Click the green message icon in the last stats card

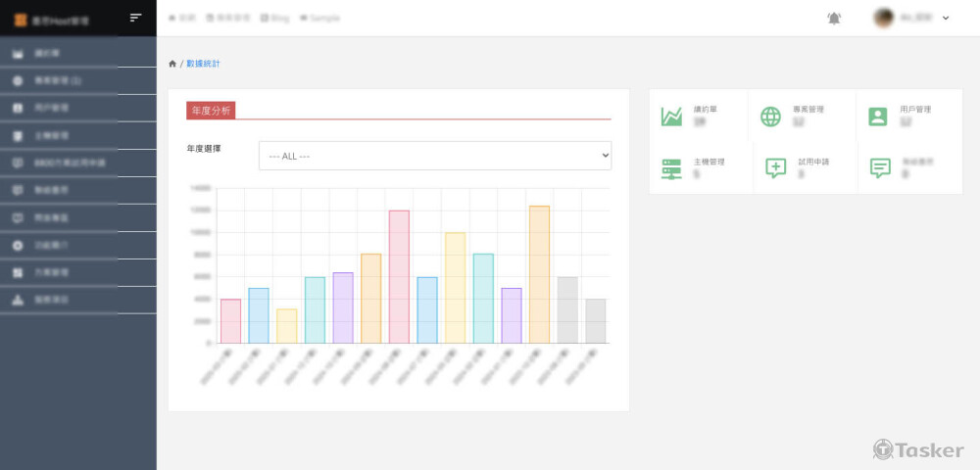(x=880, y=168)
